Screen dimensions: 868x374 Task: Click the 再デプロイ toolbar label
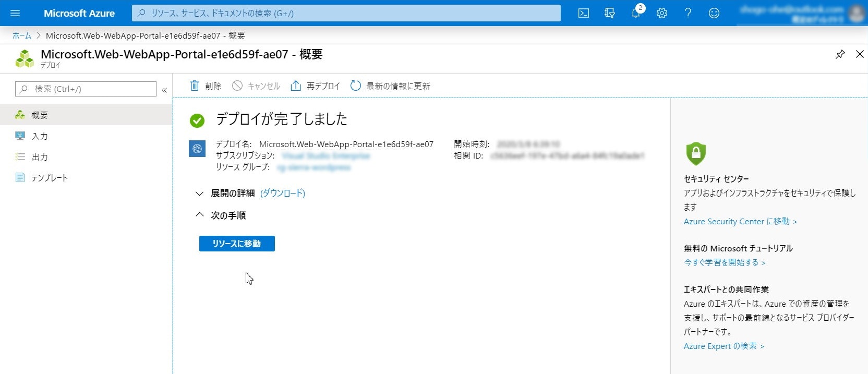(323, 86)
